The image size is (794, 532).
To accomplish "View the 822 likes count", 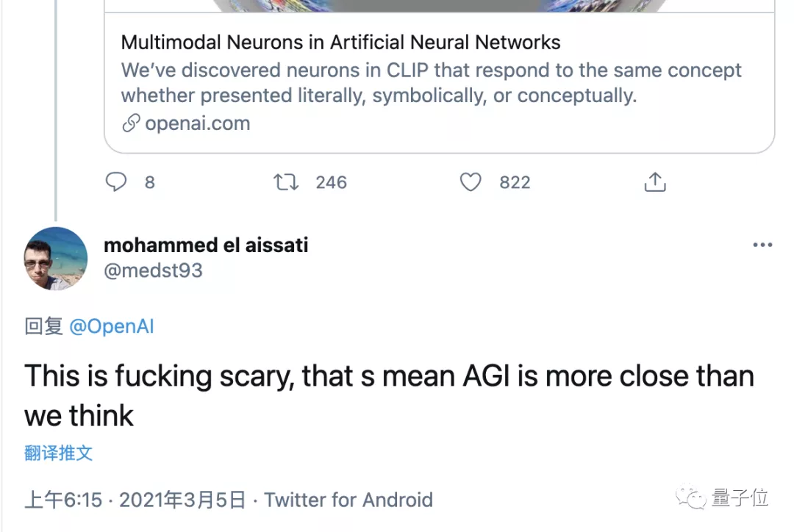I will pos(515,182).
